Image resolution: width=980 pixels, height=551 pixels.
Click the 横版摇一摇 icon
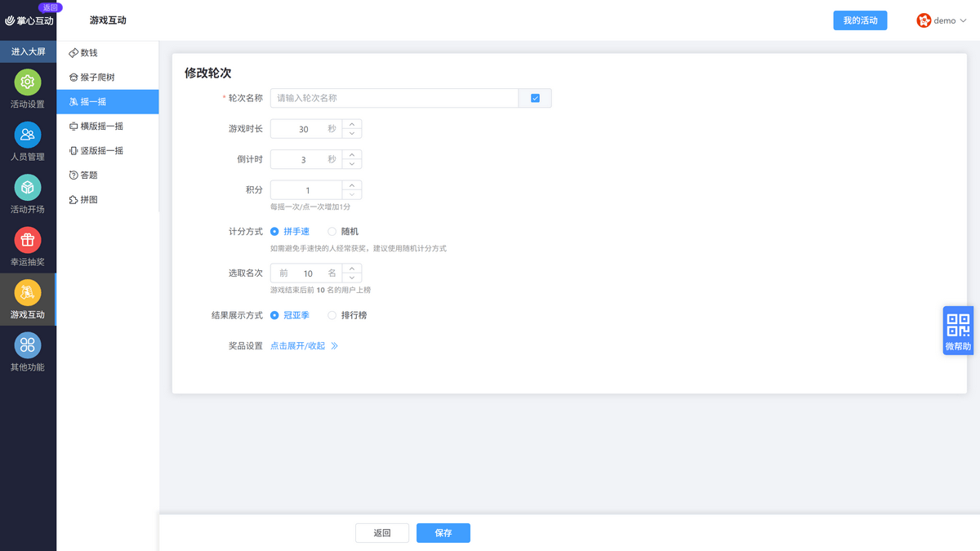point(73,127)
